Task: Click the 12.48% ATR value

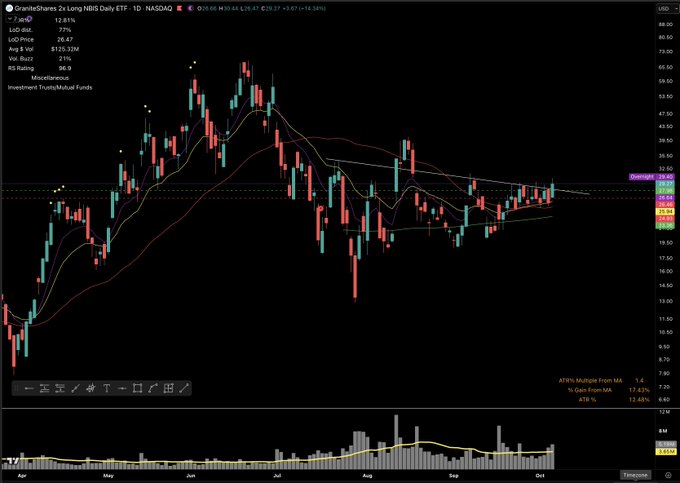Action: coord(639,399)
